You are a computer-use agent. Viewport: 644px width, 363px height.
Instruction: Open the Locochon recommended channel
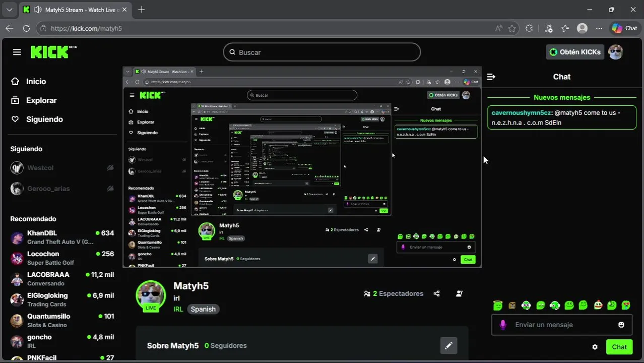(x=62, y=258)
